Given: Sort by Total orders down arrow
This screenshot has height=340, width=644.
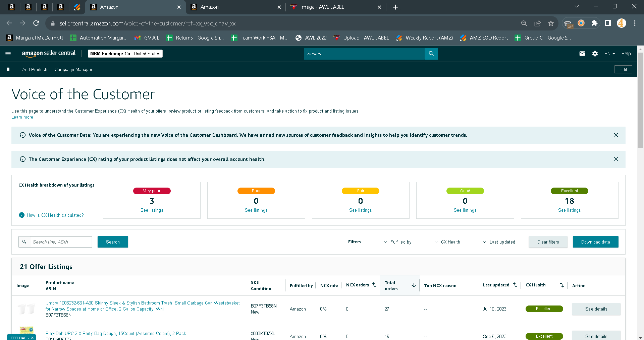Looking at the screenshot, I should pos(414,285).
